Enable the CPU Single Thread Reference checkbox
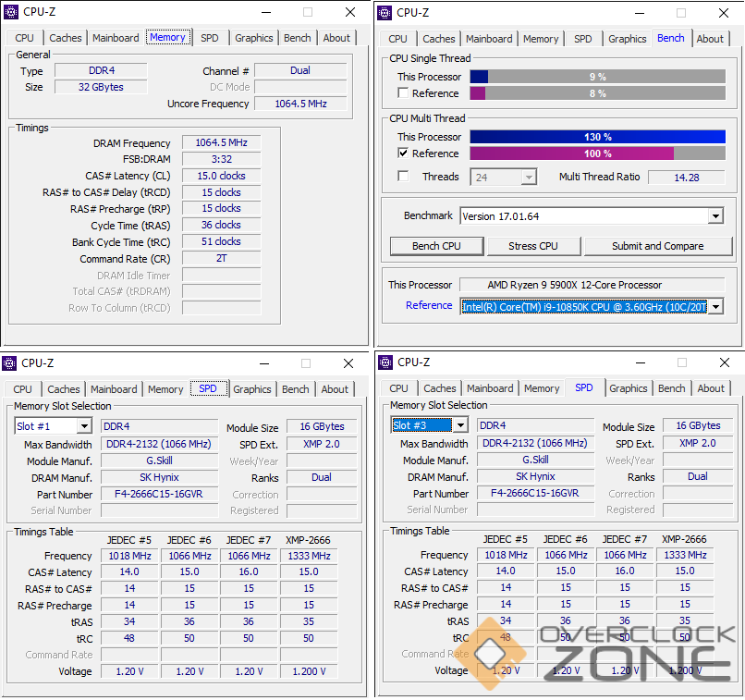The image size is (745, 700). click(x=403, y=93)
